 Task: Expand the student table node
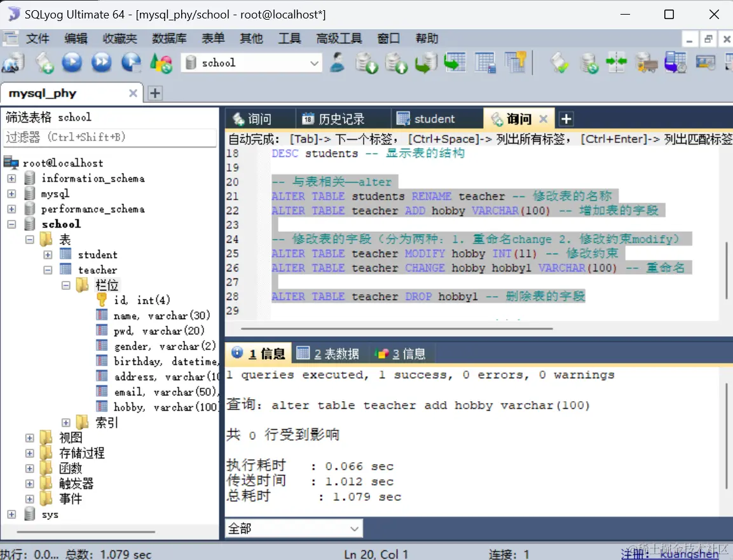point(48,255)
